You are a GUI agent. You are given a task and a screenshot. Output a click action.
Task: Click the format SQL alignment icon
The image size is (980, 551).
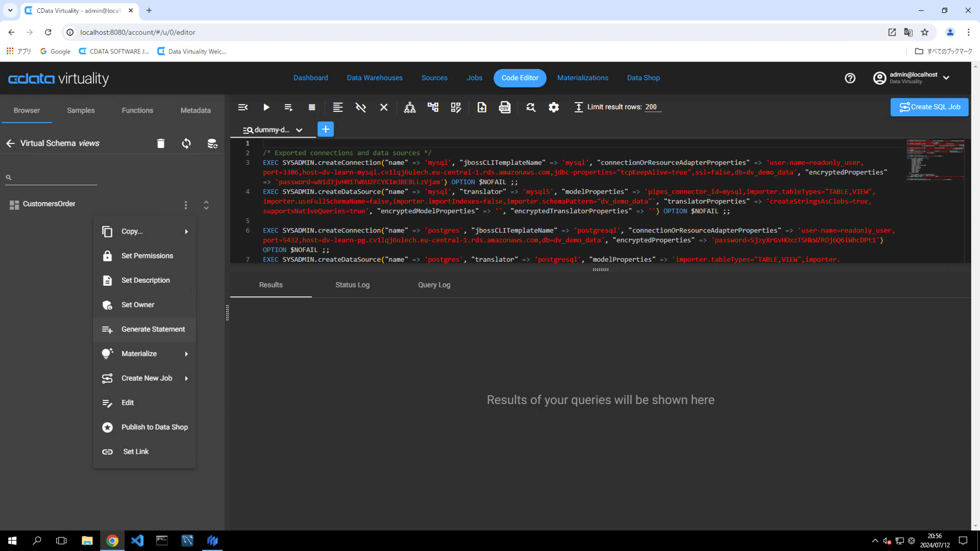point(337,107)
